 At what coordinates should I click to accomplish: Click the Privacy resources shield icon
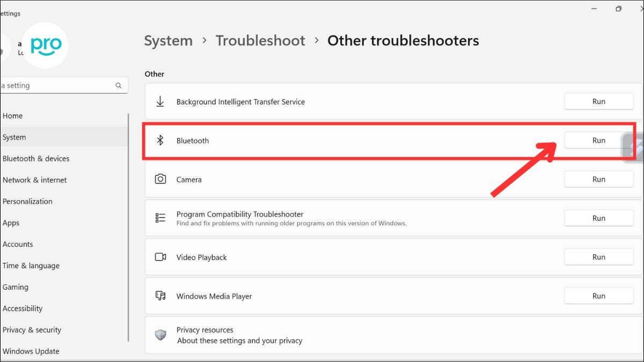tap(160, 335)
